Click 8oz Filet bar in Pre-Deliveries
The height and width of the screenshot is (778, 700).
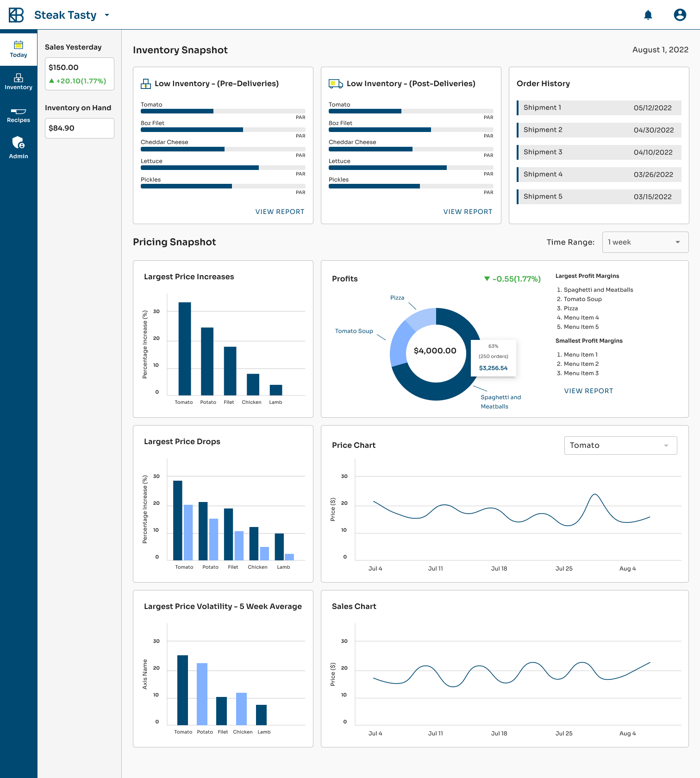point(223,130)
